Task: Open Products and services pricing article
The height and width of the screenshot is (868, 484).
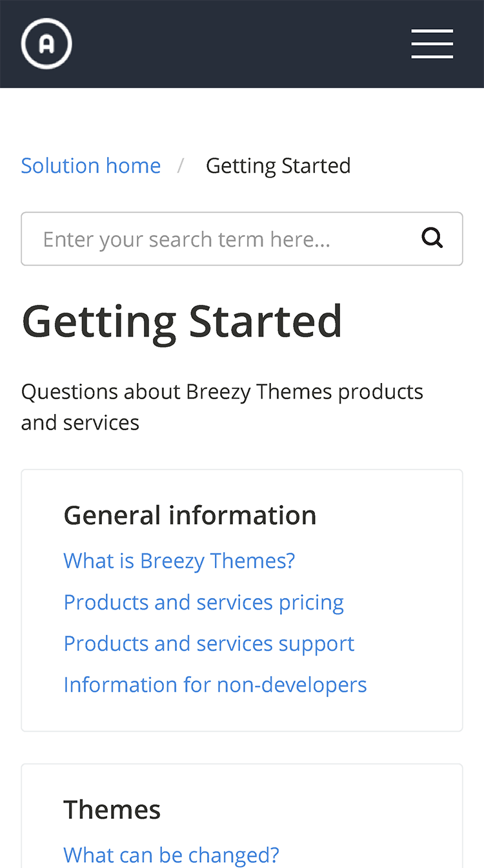Action: coord(203,602)
